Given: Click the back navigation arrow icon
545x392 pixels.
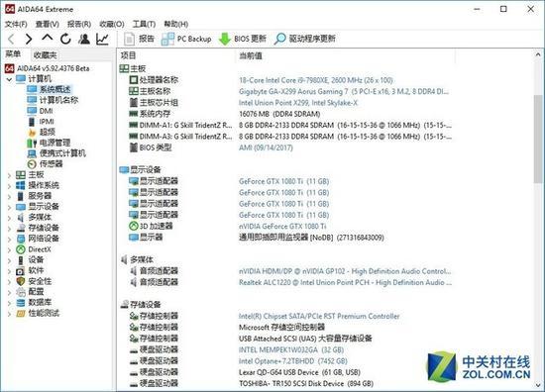Looking at the screenshot, I should (x=11, y=39).
